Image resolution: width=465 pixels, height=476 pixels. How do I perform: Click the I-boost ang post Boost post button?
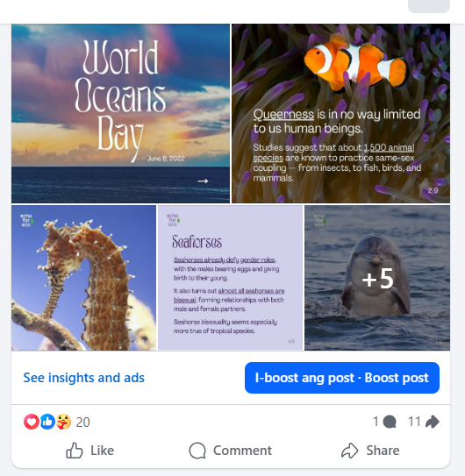(342, 378)
